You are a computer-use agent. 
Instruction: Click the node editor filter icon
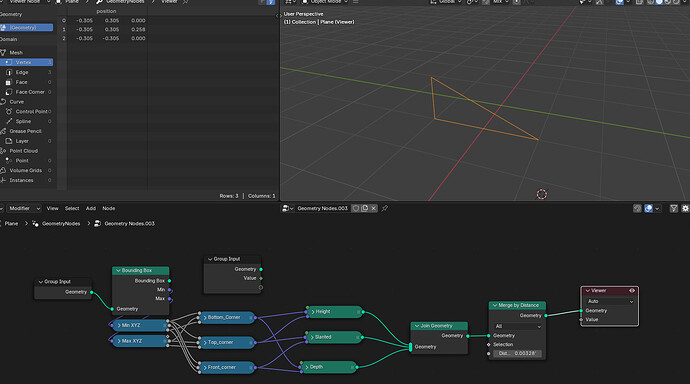(x=674, y=208)
